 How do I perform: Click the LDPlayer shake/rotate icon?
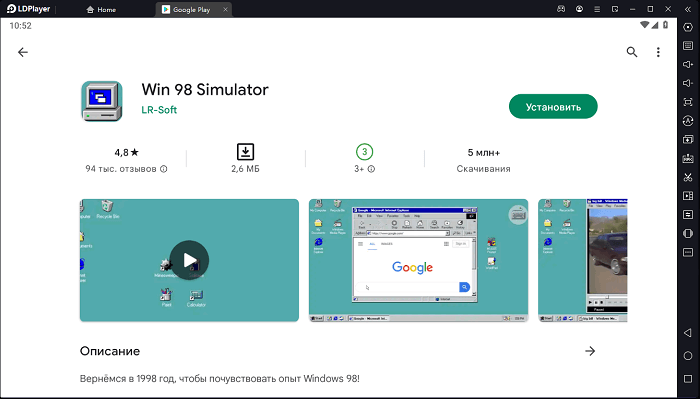point(688,233)
